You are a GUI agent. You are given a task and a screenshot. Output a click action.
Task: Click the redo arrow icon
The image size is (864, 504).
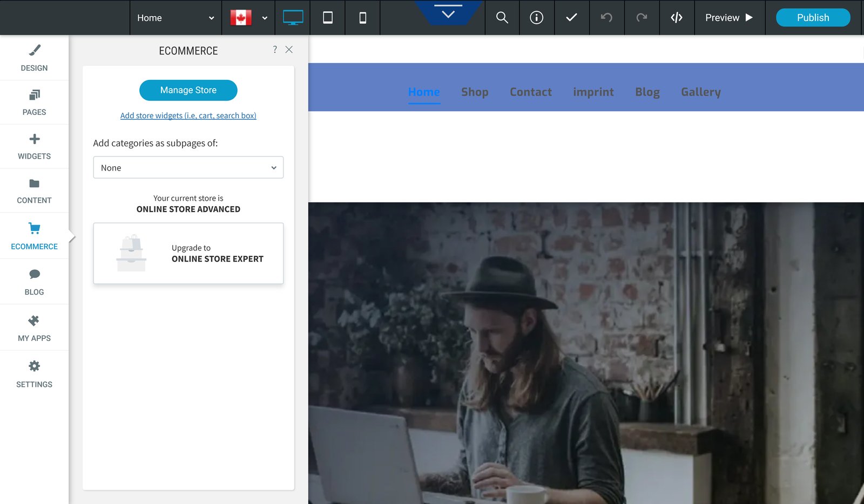pyautogui.click(x=642, y=18)
